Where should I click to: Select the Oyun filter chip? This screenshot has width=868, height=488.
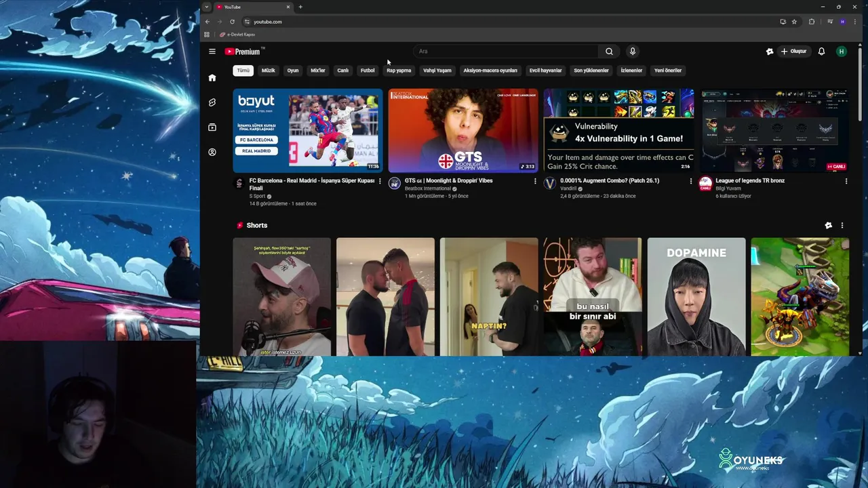tap(293, 70)
